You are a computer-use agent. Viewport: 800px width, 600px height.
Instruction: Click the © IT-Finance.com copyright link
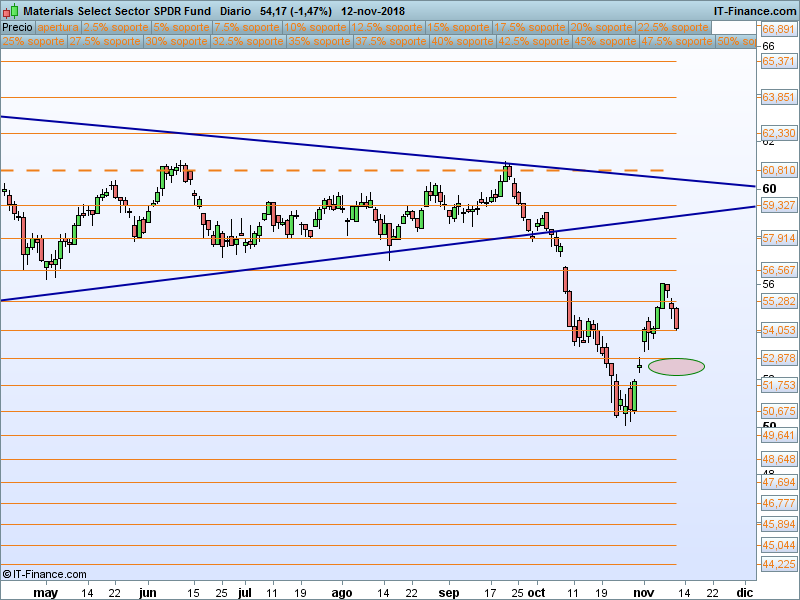pyautogui.click(x=46, y=574)
